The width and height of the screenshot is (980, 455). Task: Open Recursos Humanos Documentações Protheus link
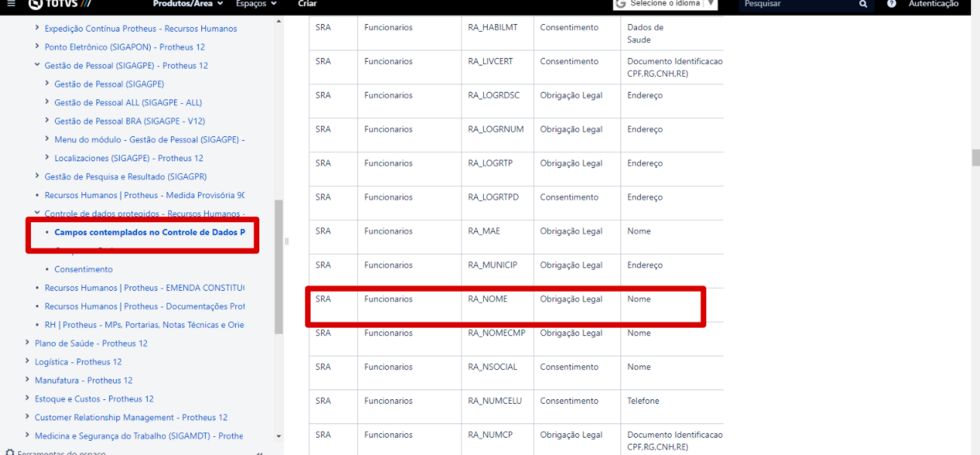click(145, 307)
